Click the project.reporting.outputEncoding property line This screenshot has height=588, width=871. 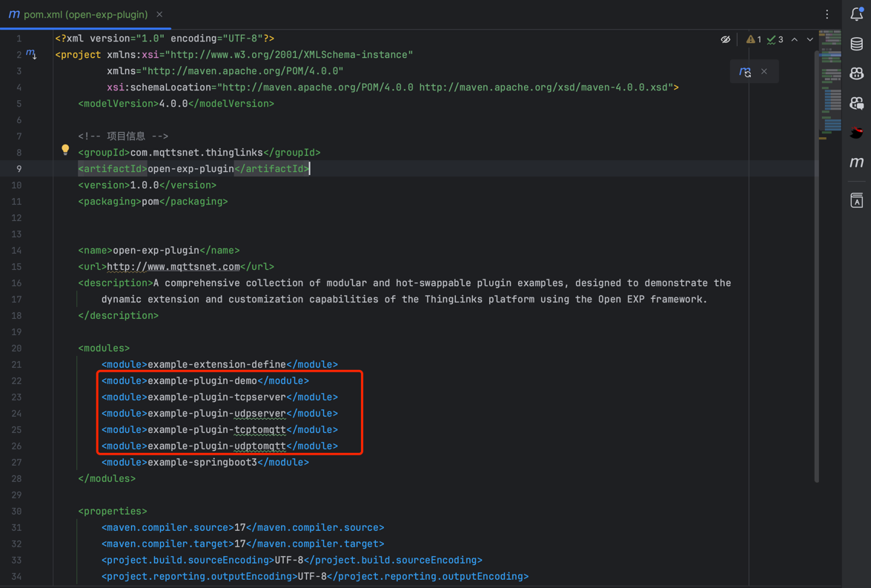[x=315, y=576]
